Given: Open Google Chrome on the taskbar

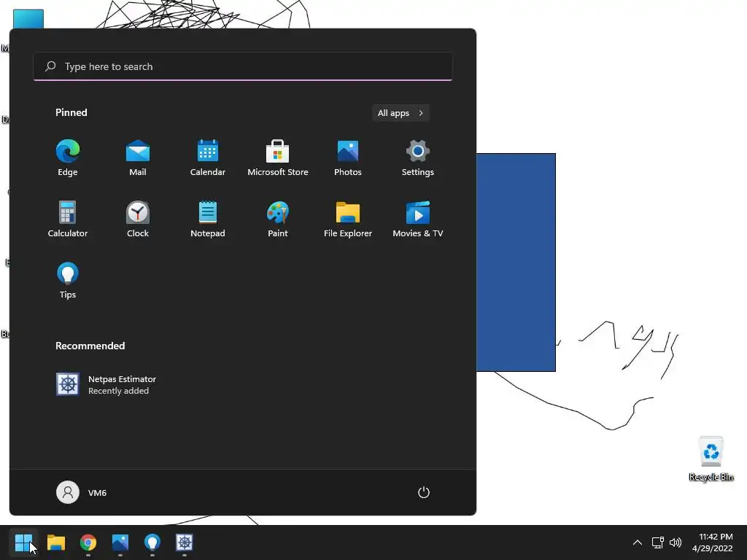Looking at the screenshot, I should coord(88,542).
